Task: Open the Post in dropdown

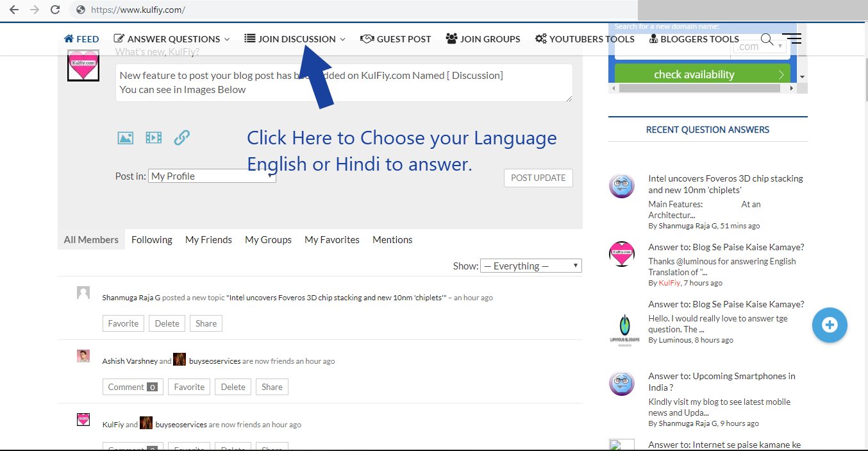Action: click(x=212, y=176)
